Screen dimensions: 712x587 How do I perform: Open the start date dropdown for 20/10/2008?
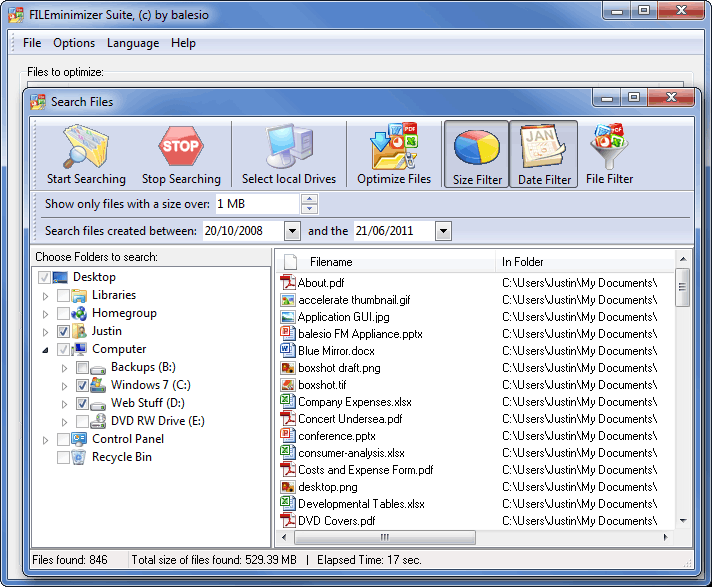pos(292,231)
